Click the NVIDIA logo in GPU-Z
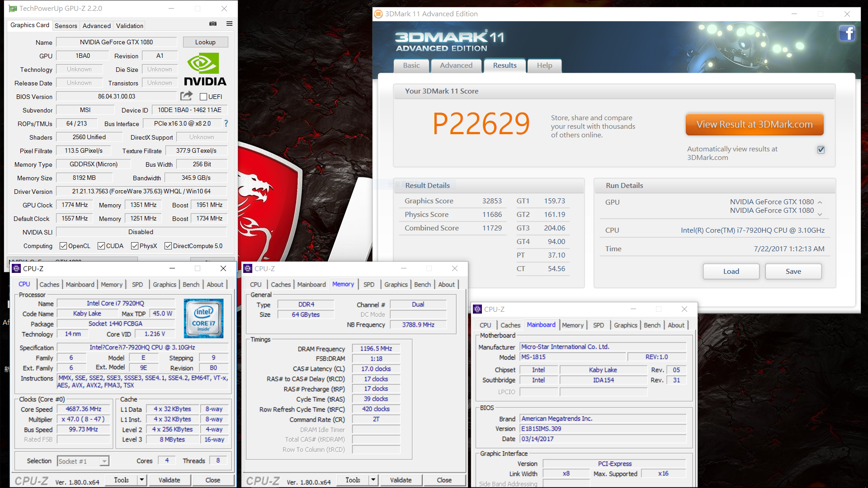This screenshot has width=868, height=488. (x=205, y=70)
